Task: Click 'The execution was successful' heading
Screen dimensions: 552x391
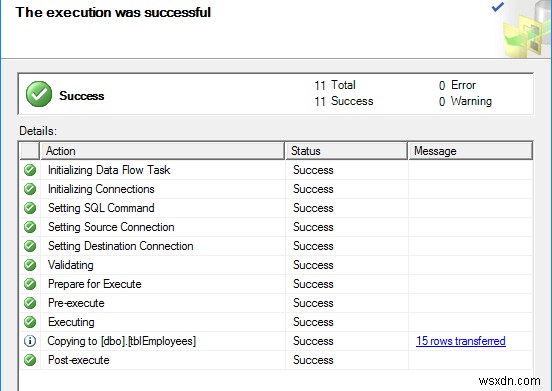Action: tap(113, 12)
